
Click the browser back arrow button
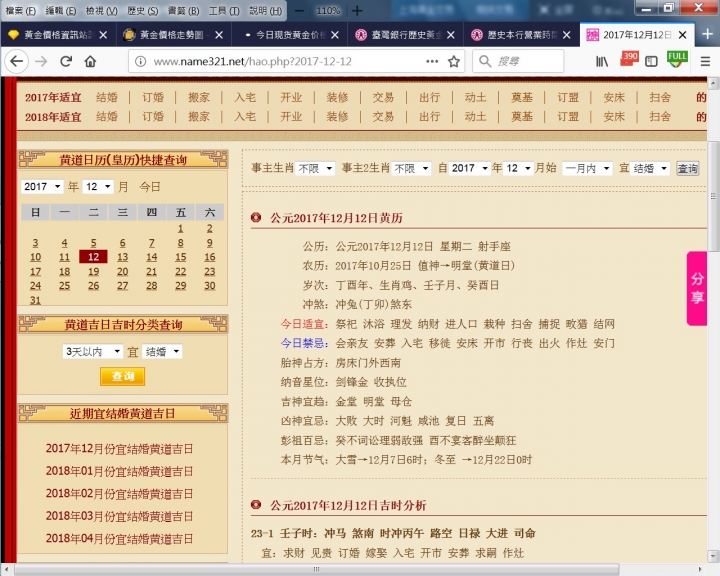pos(17,61)
